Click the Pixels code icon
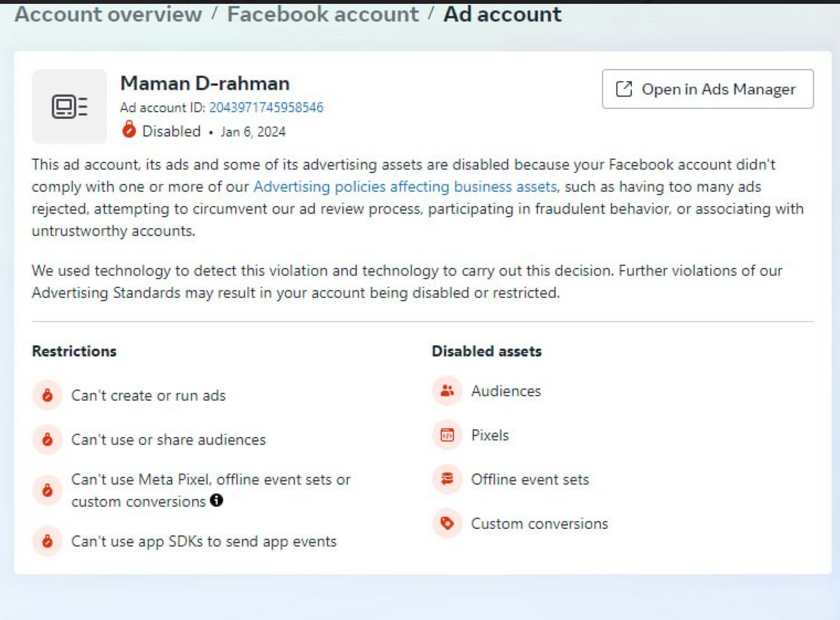This screenshot has height=620, width=840. pyautogui.click(x=447, y=435)
